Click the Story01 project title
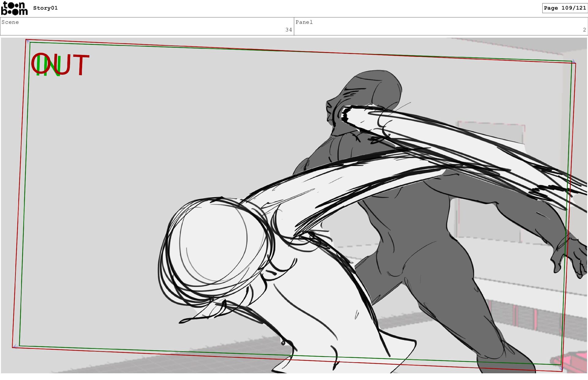The image size is (588, 380). 45,8
